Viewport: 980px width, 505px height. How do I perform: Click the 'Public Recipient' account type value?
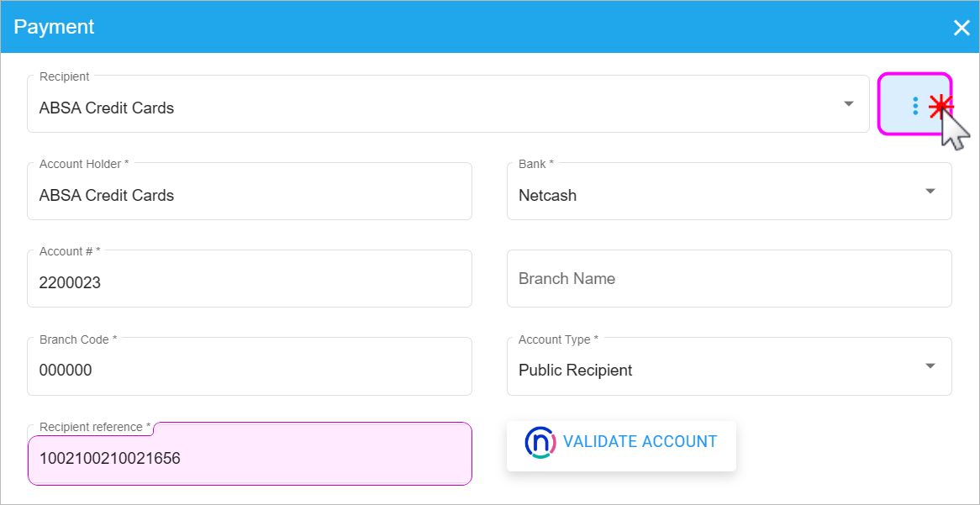click(x=576, y=371)
